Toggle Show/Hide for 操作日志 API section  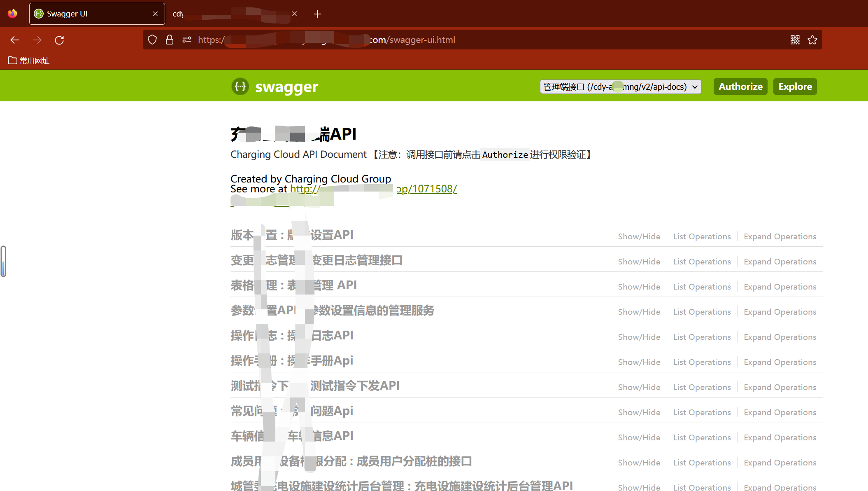click(639, 337)
